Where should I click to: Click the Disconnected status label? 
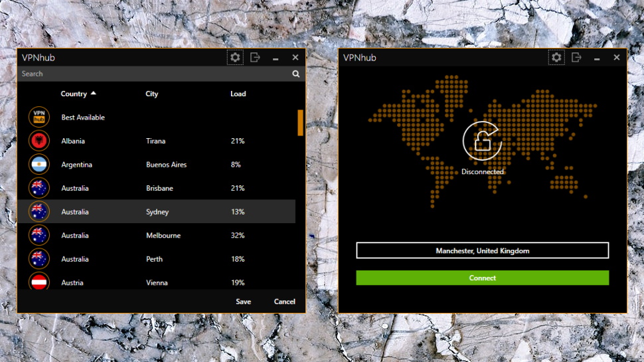click(482, 172)
